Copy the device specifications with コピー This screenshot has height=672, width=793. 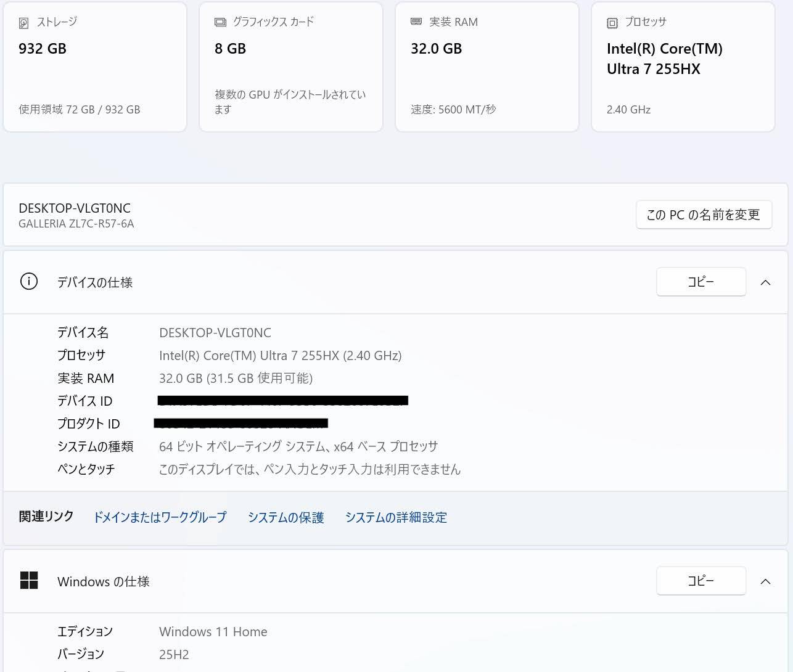[x=701, y=282]
